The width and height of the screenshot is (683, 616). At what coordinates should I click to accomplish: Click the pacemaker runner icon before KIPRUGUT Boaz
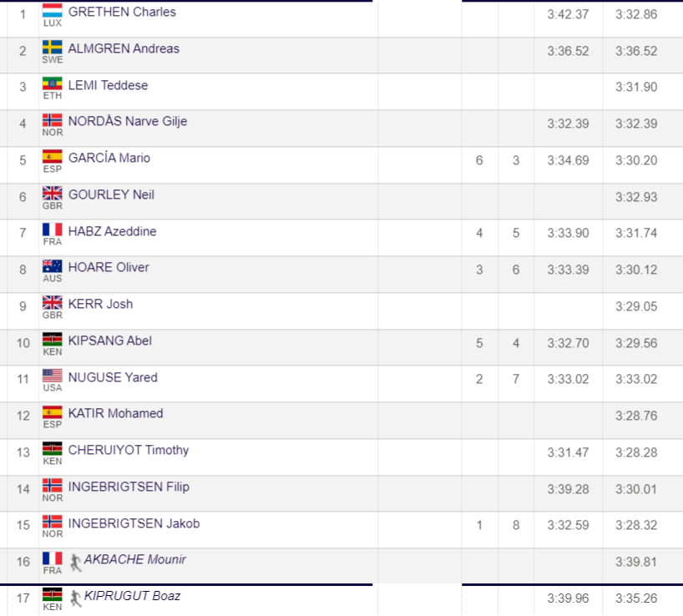point(76,598)
